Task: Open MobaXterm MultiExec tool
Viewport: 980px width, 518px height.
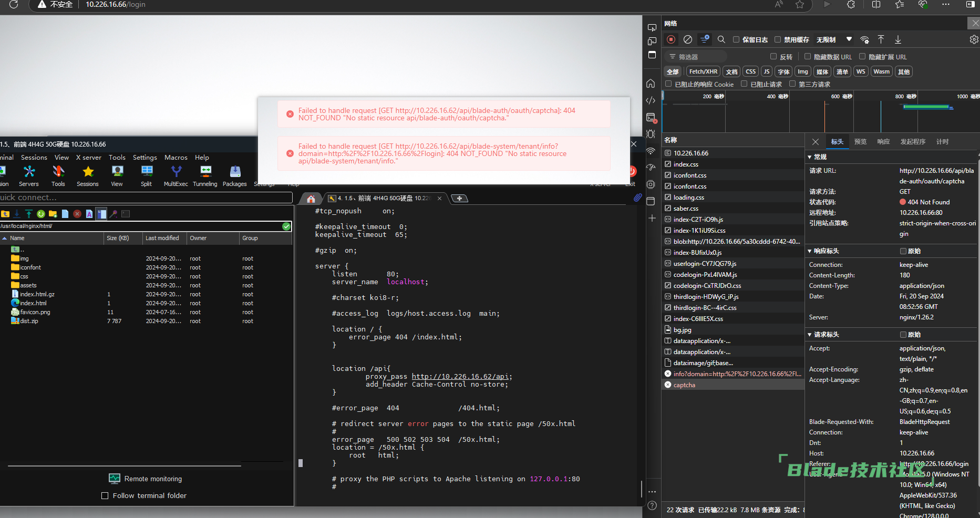Action: click(176, 176)
